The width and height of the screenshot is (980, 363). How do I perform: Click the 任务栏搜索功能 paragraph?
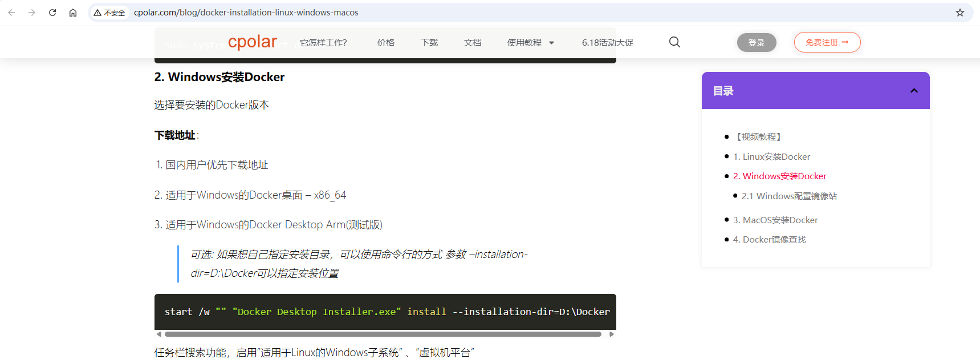pos(314,353)
